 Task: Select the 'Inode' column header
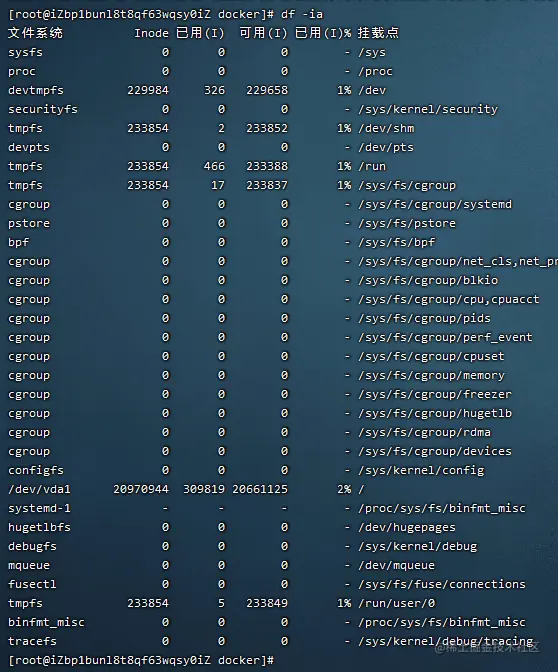point(151,33)
